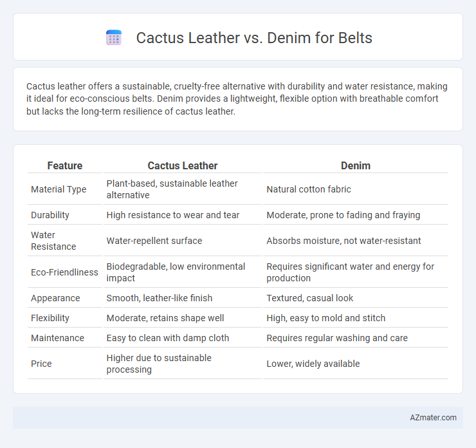The image size is (476, 448).
Task: Click the title 'Cactus Leather vs. Denim for Belts'
Action: pyautogui.click(x=254, y=38)
